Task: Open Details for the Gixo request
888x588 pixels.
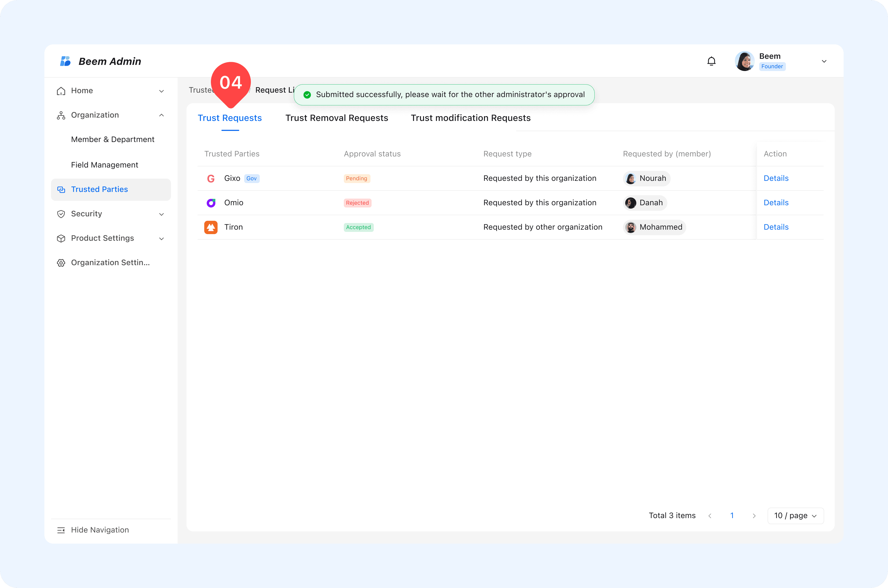Action: pos(776,179)
